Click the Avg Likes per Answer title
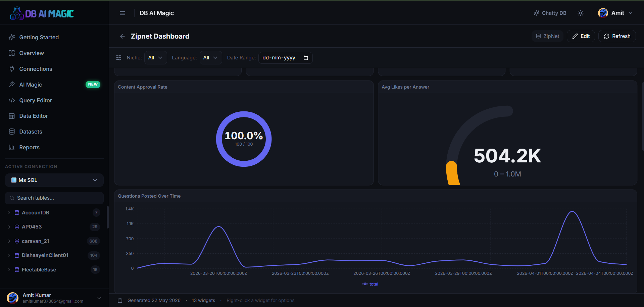 tap(405, 87)
